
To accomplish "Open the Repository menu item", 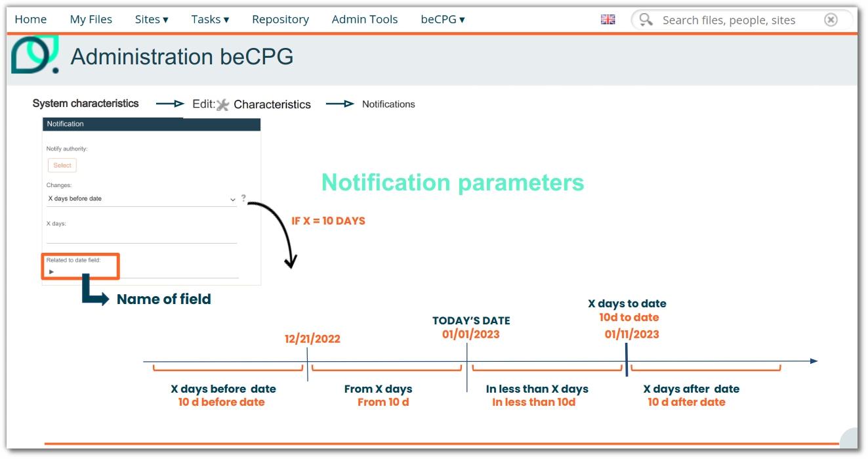I will click(280, 20).
